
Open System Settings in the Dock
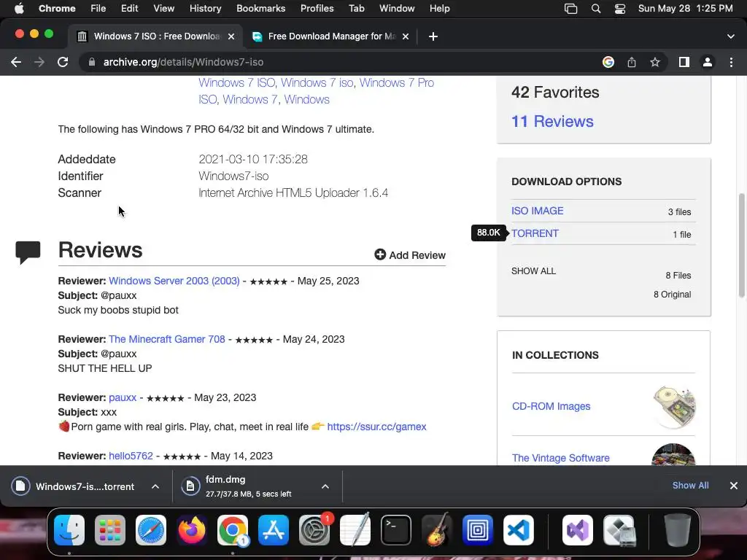(314, 529)
